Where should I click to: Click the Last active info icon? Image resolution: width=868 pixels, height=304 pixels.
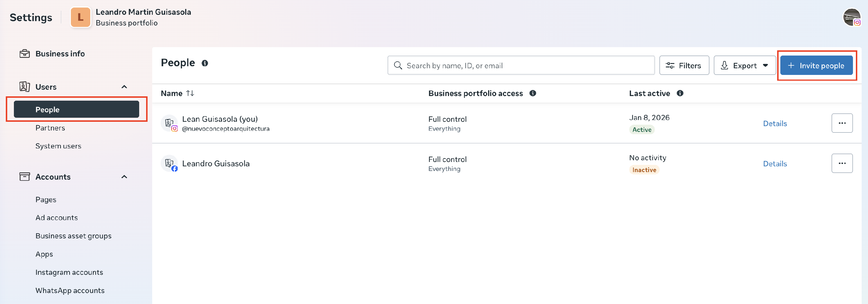680,93
